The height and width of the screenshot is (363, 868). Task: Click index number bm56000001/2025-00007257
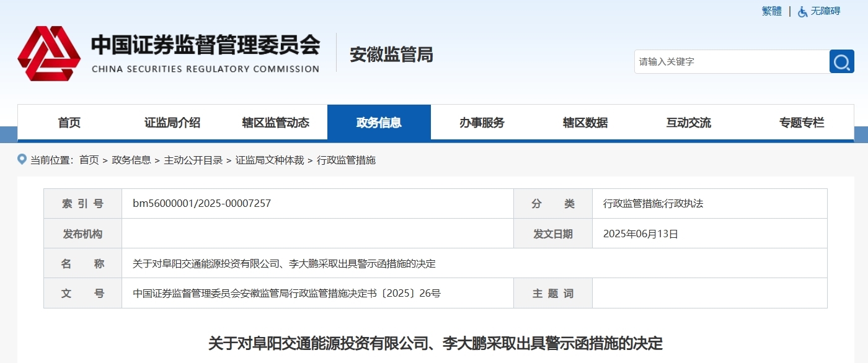click(x=201, y=203)
